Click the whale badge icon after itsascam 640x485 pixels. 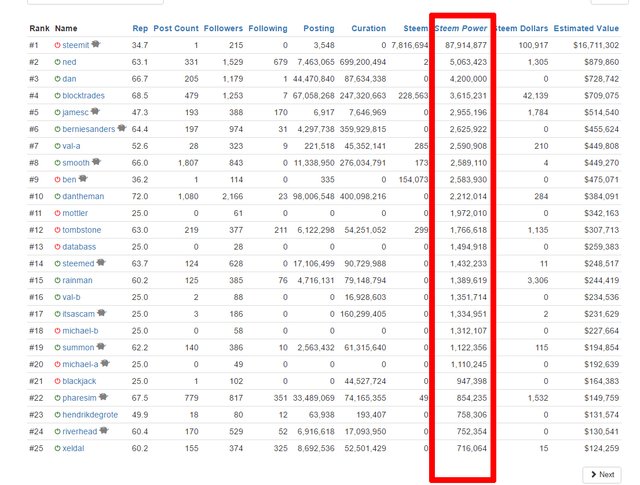[x=102, y=313]
